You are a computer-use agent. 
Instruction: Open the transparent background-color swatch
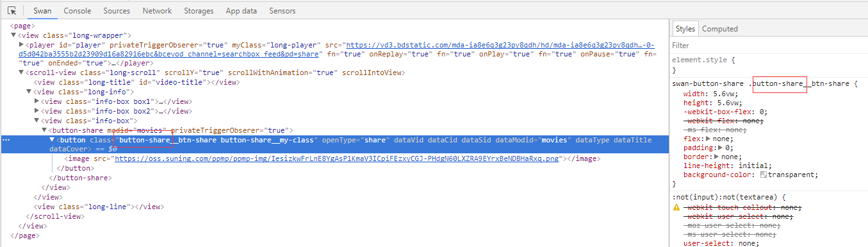point(764,175)
